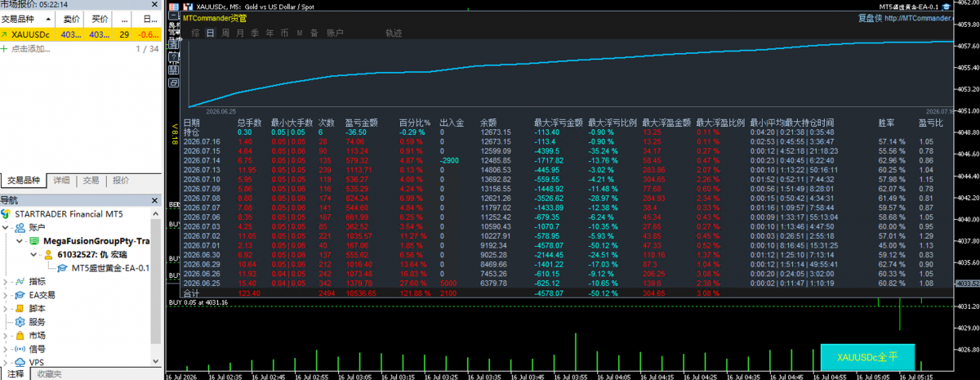Select the XAUUSDc row in Market Watch
The width and height of the screenshot is (980, 380).
[80, 34]
